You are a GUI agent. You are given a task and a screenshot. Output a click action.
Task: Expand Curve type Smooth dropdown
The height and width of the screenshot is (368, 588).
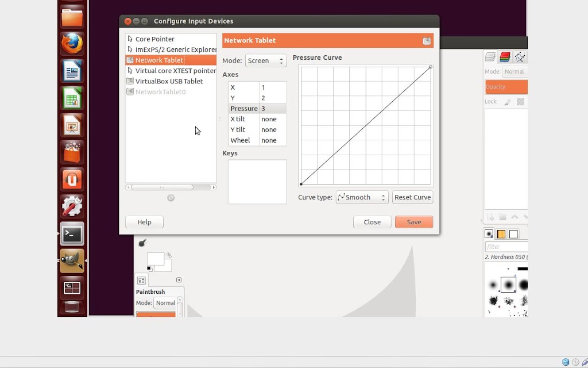point(362,197)
